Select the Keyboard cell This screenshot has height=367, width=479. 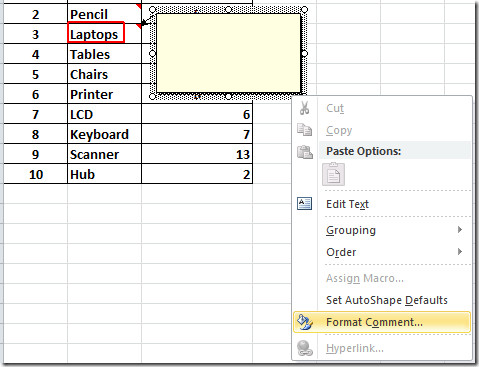tap(105, 134)
